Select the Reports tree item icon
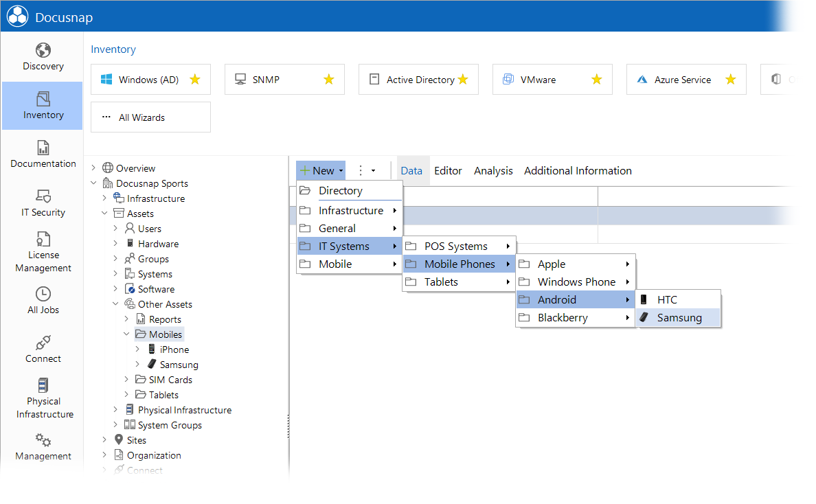This screenshot has width=816, height=504. (141, 319)
